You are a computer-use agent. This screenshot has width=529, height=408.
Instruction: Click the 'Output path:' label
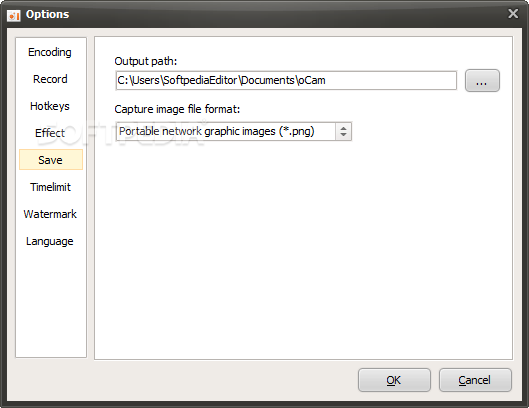[146, 61]
